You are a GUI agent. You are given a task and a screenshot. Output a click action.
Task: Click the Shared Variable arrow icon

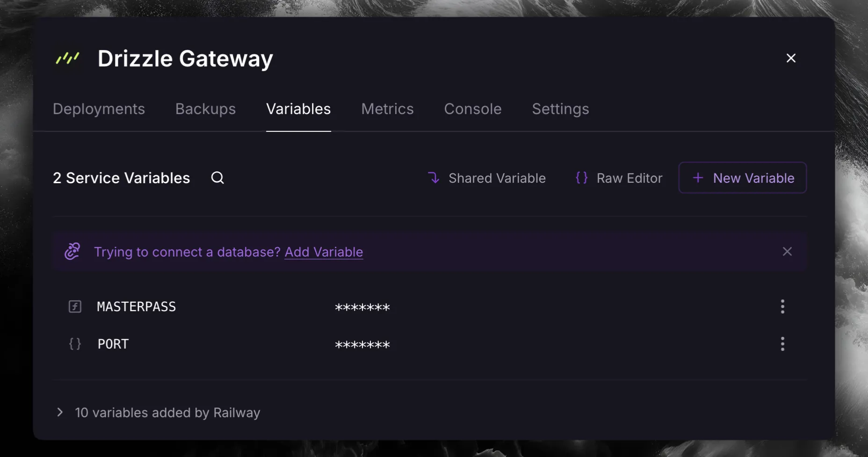(434, 178)
